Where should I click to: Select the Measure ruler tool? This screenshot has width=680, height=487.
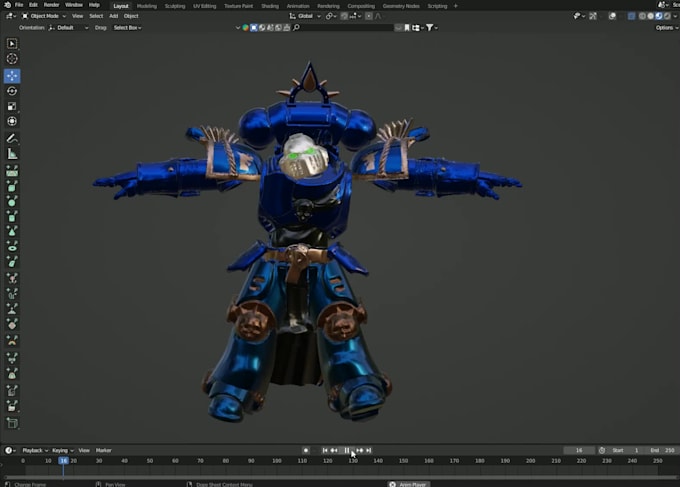(12, 154)
